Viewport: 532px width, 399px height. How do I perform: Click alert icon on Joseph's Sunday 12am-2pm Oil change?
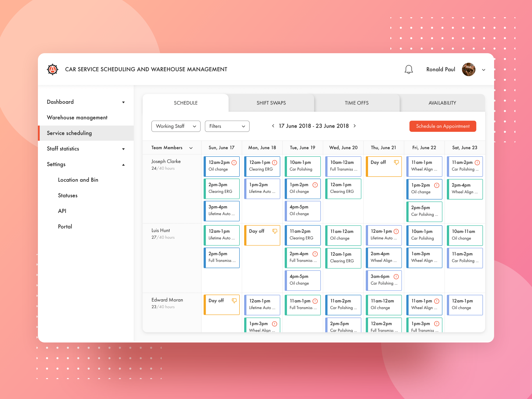point(234,163)
